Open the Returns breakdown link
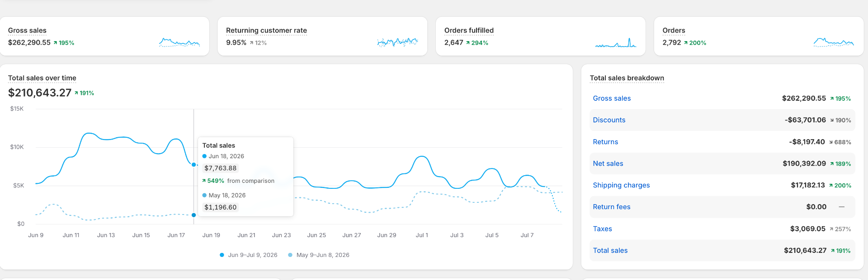868x280 pixels. pyautogui.click(x=605, y=142)
